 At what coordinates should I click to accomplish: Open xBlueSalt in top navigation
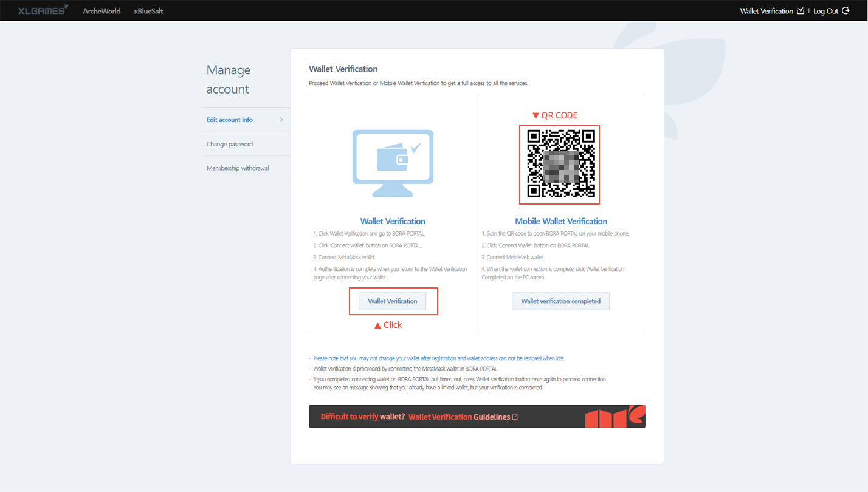(148, 11)
